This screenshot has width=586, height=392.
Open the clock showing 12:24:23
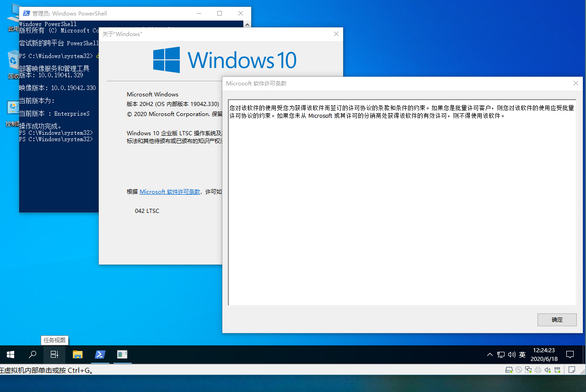[x=544, y=355]
